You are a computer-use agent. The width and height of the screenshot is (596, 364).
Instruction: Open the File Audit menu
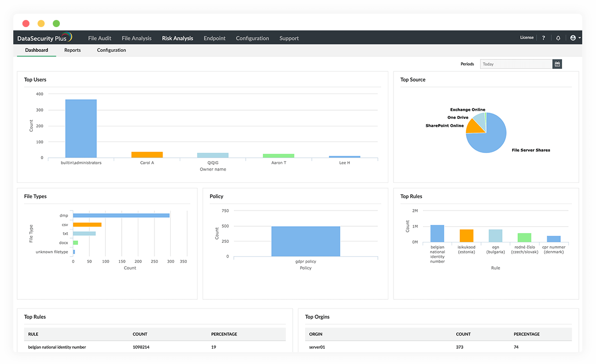(x=99, y=38)
